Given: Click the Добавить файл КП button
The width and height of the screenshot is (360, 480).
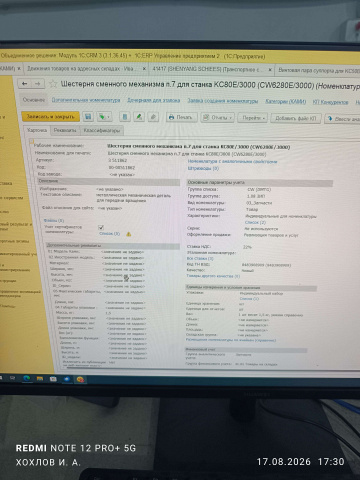Looking at the screenshot, I should click(296, 118).
